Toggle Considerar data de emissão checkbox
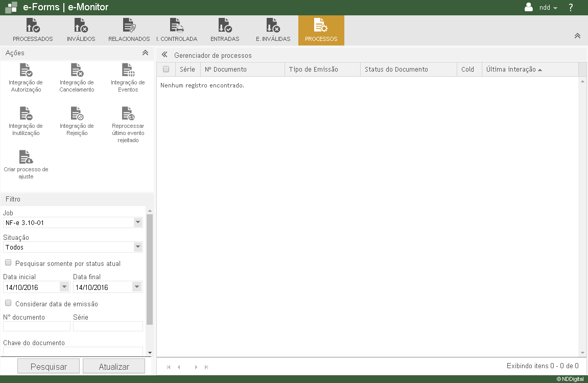588x383 pixels. tap(8, 303)
